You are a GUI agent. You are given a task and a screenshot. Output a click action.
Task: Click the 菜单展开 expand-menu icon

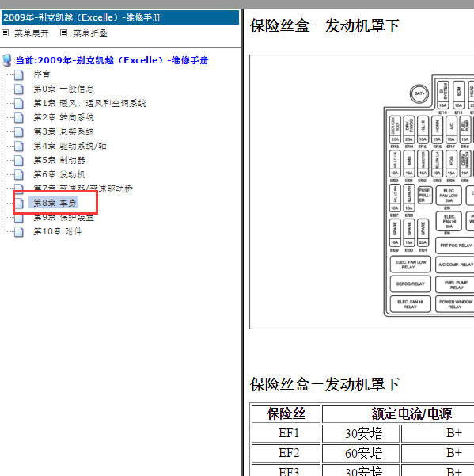coord(6,33)
